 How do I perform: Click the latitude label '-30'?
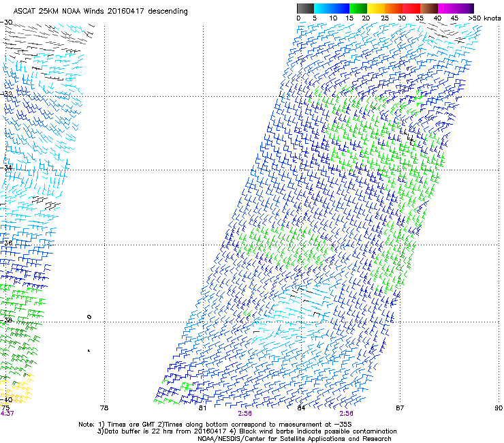tap(6, 22)
